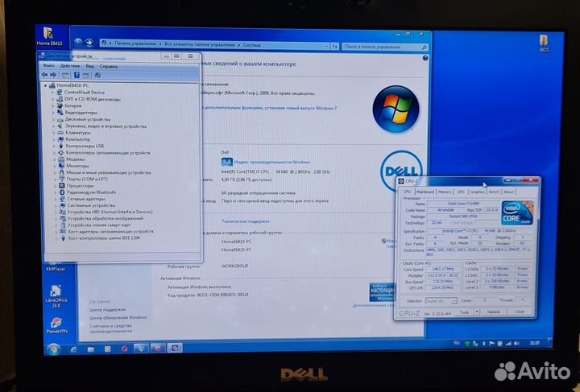Click the Windows Experience Index rating badge
This screenshot has width=580, height=392.
pyautogui.click(x=226, y=162)
